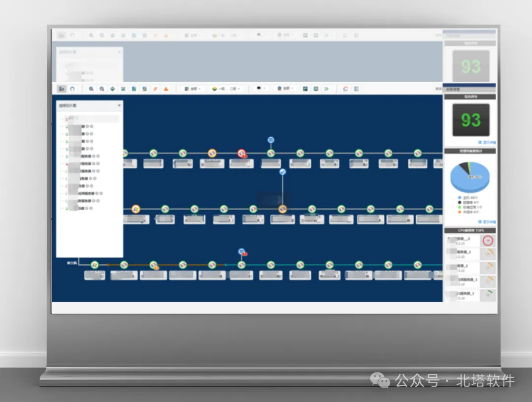Click the 中间件 0个 legend entry
This screenshot has height=402, width=532.
tap(468, 212)
